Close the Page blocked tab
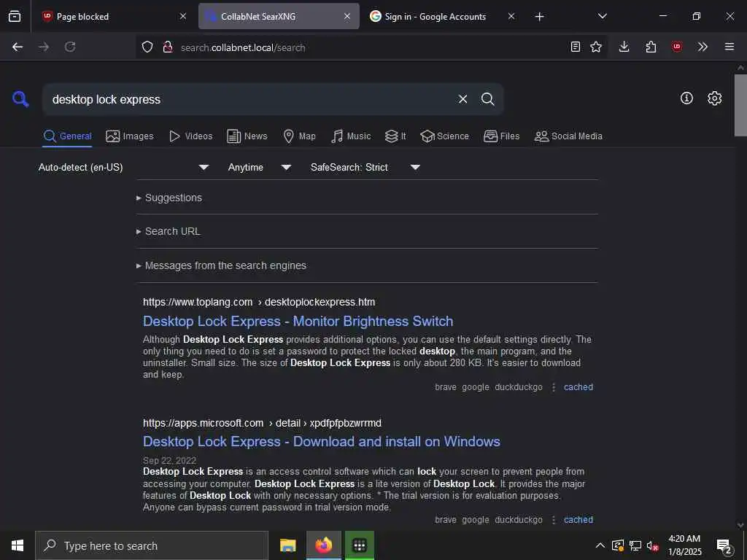This screenshot has width=747, height=560. pos(183,16)
